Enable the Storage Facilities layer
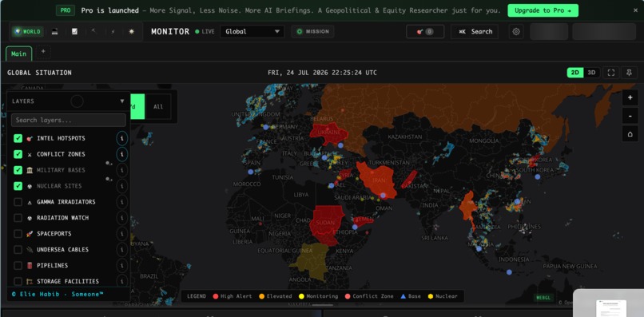Screen dimensions: 644x317 [18, 281]
